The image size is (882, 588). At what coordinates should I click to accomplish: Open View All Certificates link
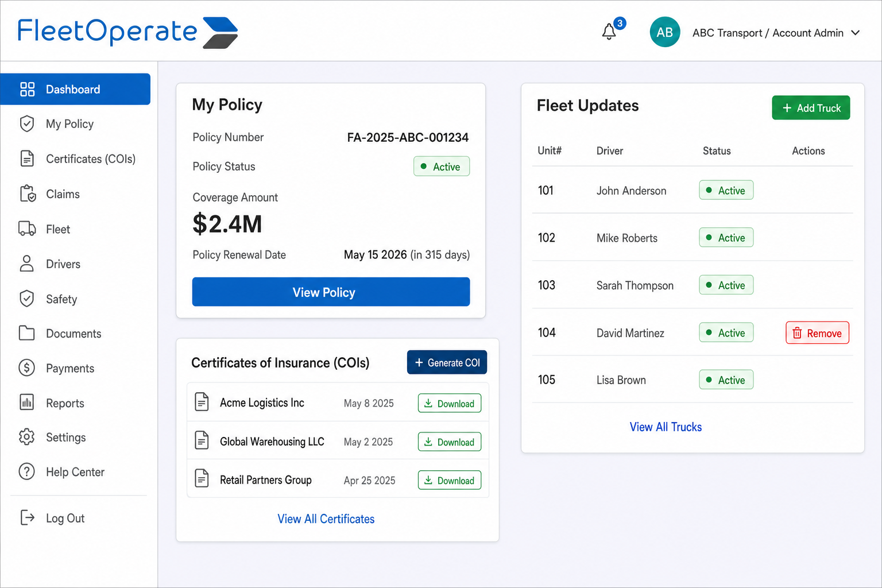tap(326, 519)
